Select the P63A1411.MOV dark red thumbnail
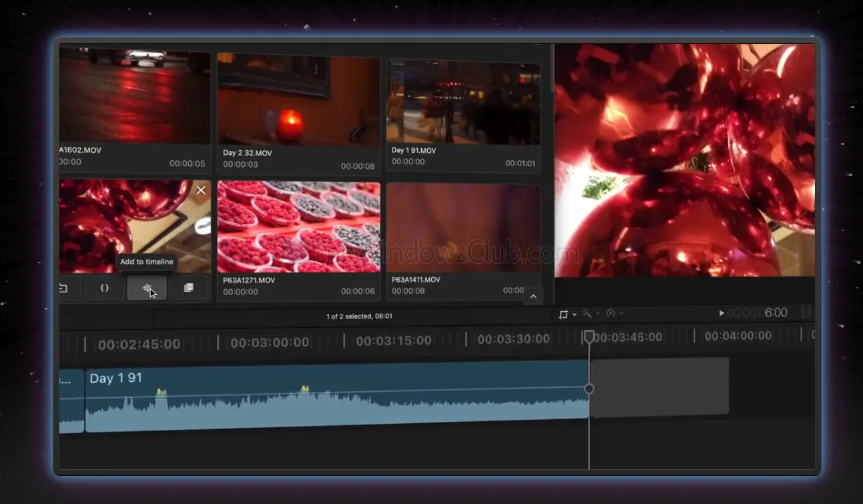The height and width of the screenshot is (504, 863). [x=463, y=228]
